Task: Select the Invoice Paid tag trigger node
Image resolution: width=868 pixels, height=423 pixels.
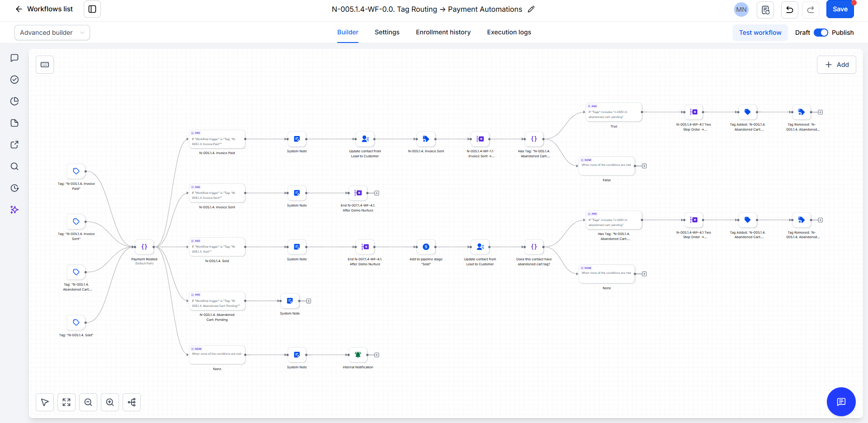Action: pos(76,171)
